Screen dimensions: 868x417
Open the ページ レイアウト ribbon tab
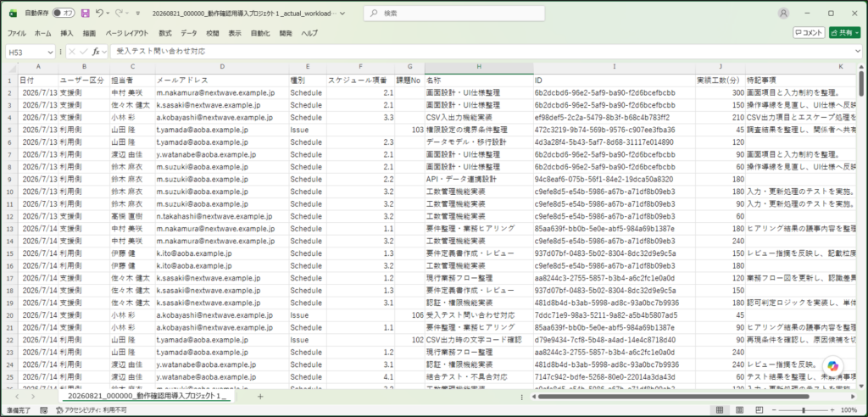pos(127,33)
